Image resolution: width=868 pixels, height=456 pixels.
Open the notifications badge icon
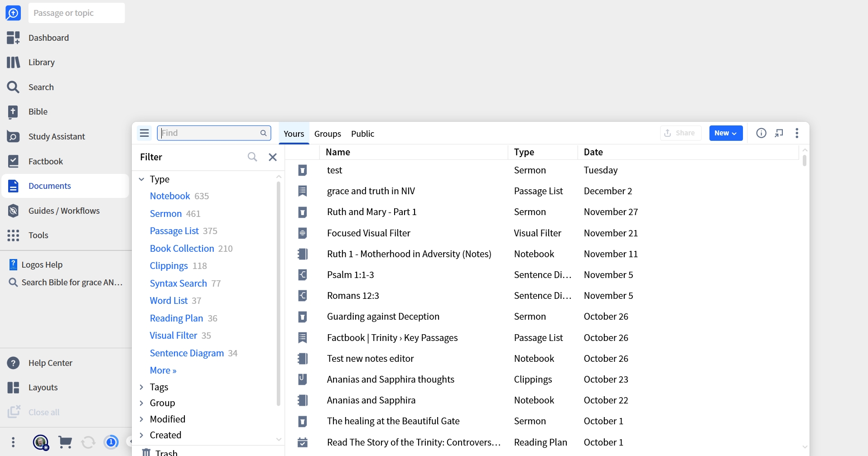tap(111, 442)
